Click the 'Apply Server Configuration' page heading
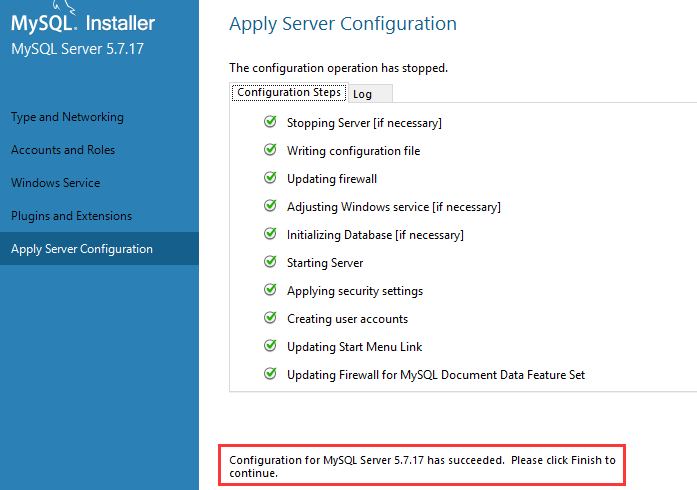Image resolution: width=697 pixels, height=490 pixels. [x=343, y=24]
